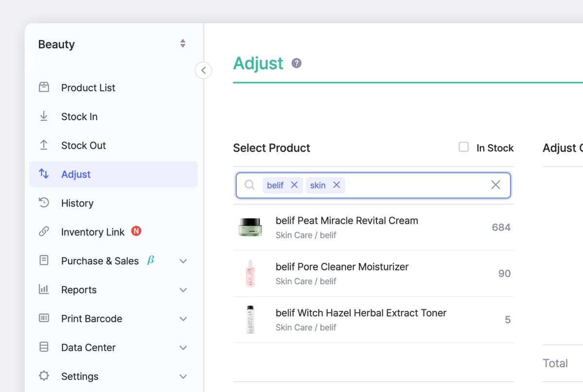Click the Stock Out upload icon
Image resolution: width=583 pixels, height=392 pixels.
(44, 145)
